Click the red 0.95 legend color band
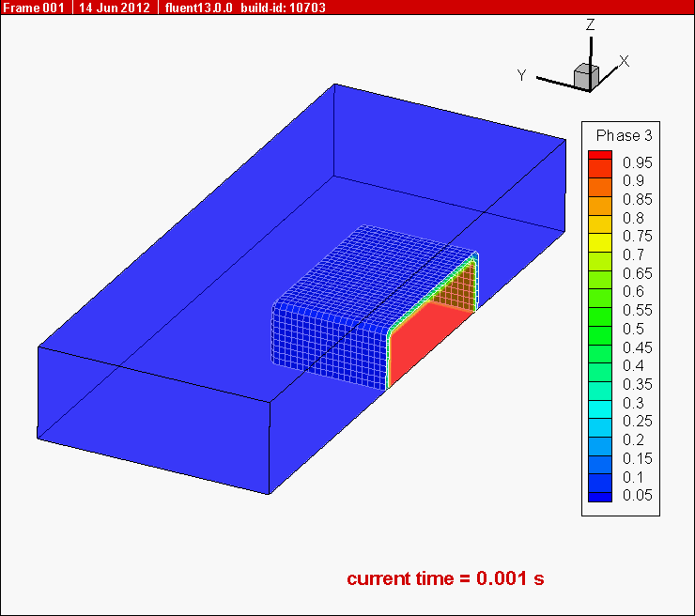Viewport: 695px width, 616px height. (600, 158)
